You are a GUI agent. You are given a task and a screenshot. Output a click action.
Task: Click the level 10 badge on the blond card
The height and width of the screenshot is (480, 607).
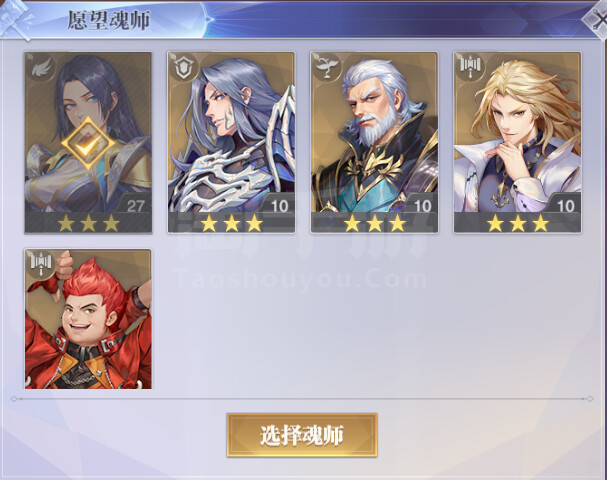(x=565, y=205)
